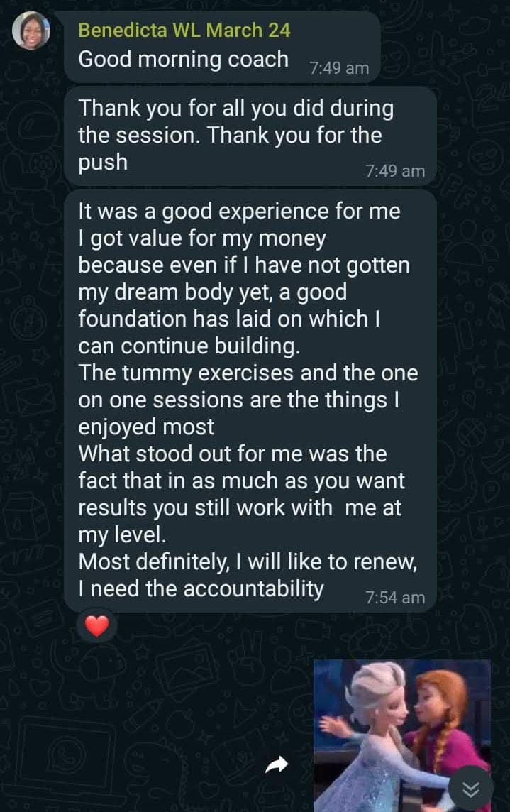
Task: Tap the line "Thank you for all you did during"
Action: [x=235, y=109]
